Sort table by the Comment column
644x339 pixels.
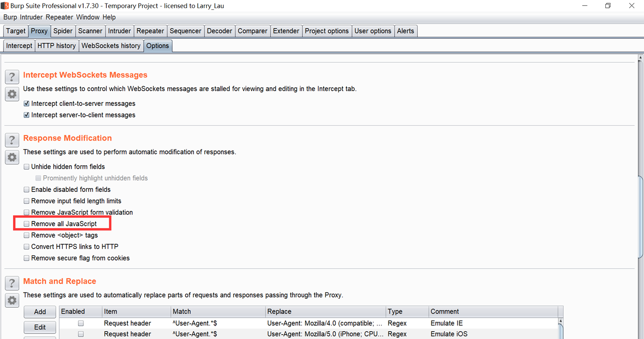point(493,312)
